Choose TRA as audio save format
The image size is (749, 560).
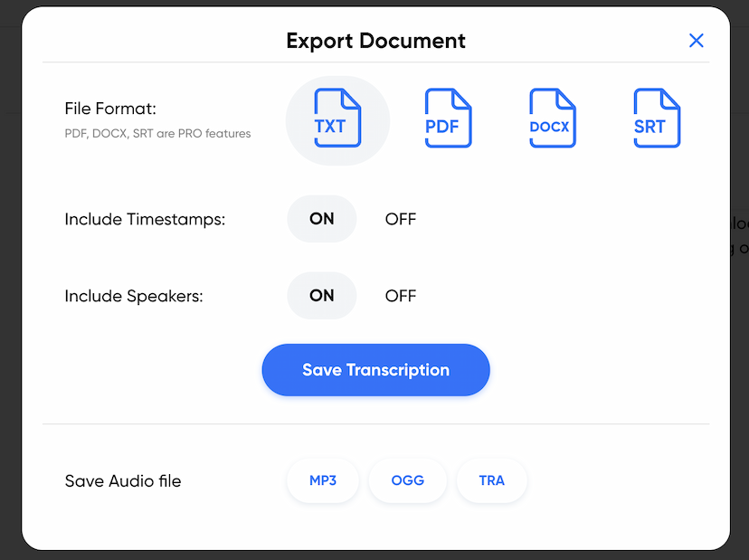click(491, 480)
